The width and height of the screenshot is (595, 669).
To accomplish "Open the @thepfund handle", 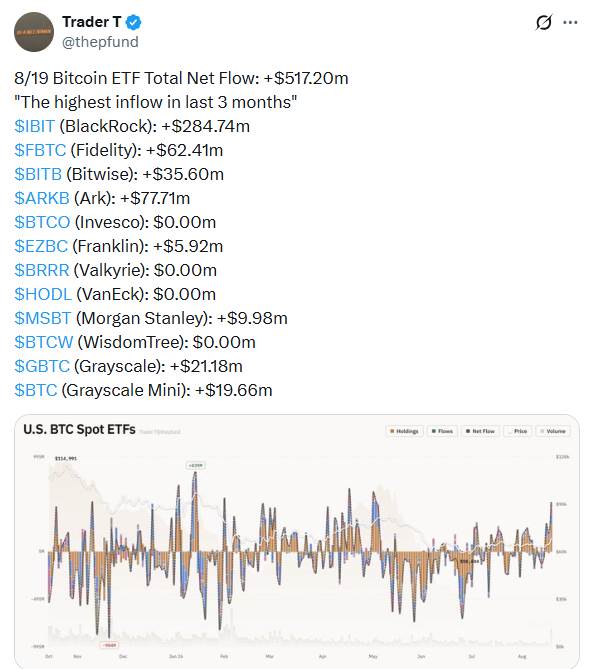I will [100, 42].
